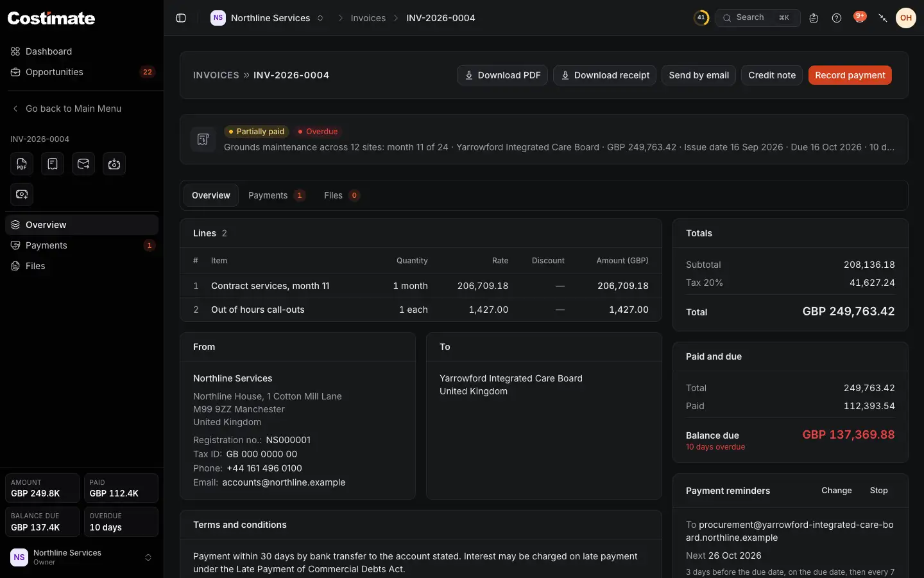Click the Costimate logo
The image size is (924, 578).
tap(51, 18)
